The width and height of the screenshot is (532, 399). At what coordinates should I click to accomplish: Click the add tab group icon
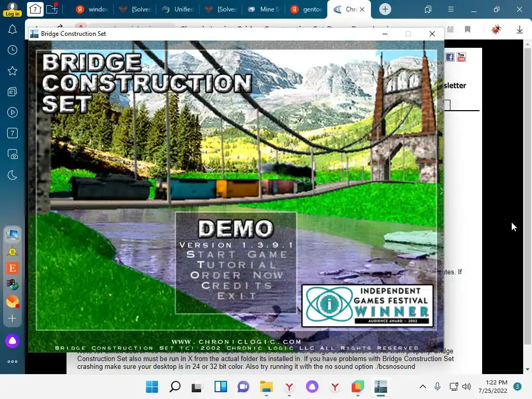(x=52, y=9)
